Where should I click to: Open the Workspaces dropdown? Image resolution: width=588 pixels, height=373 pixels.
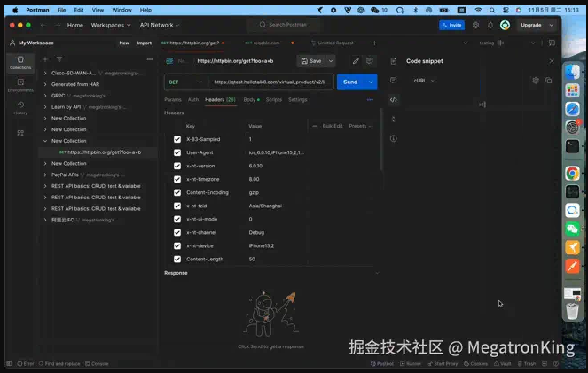click(x=111, y=25)
